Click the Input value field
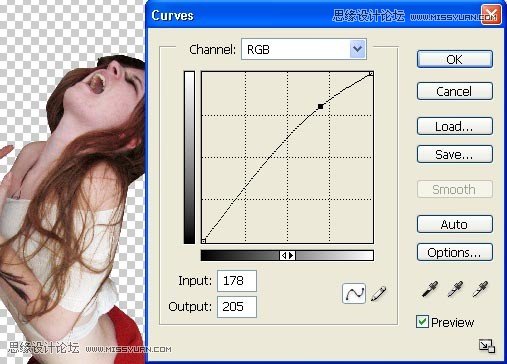Screen dimensions: 507x364 [x=237, y=281]
